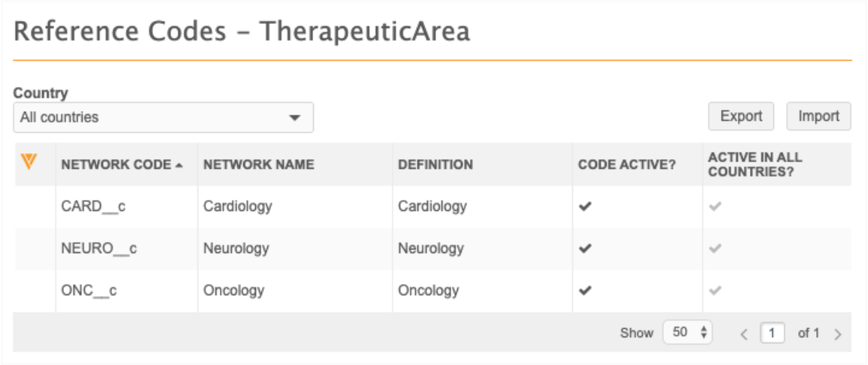The height and width of the screenshot is (365, 868).
Task: Sort by the Definition column header
Action: click(x=436, y=164)
